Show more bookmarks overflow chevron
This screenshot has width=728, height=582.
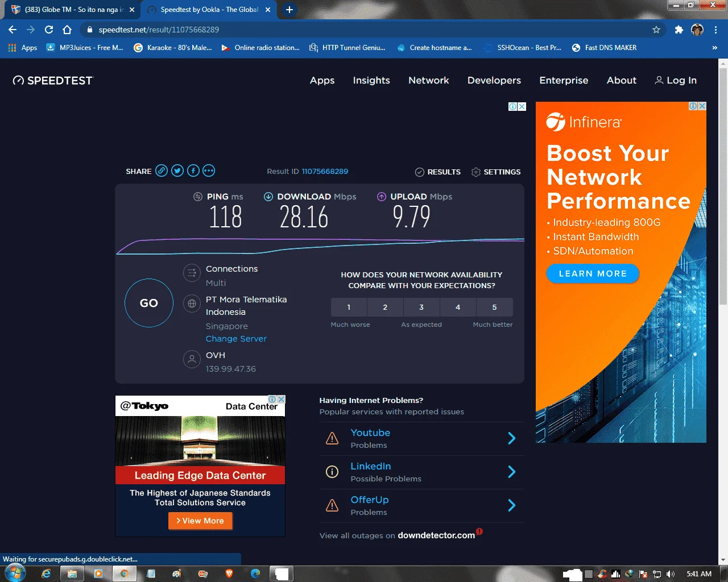click(x=714, y=48)
